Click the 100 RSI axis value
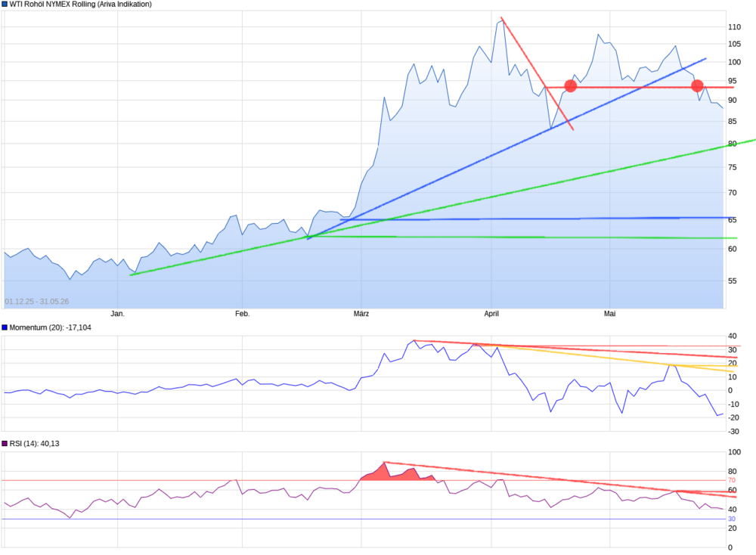 (734, 452)
